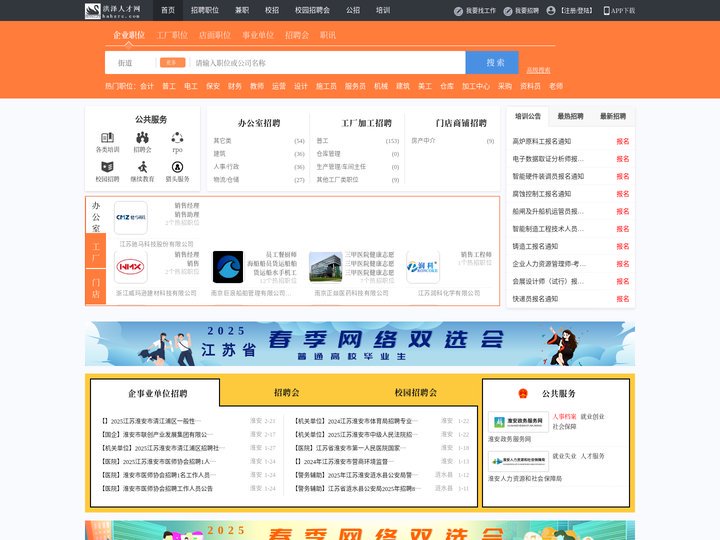The height and width of the screenshot is (540, 720).
Task: Open the CMZ company logo
Action: [x=130, y=218]
